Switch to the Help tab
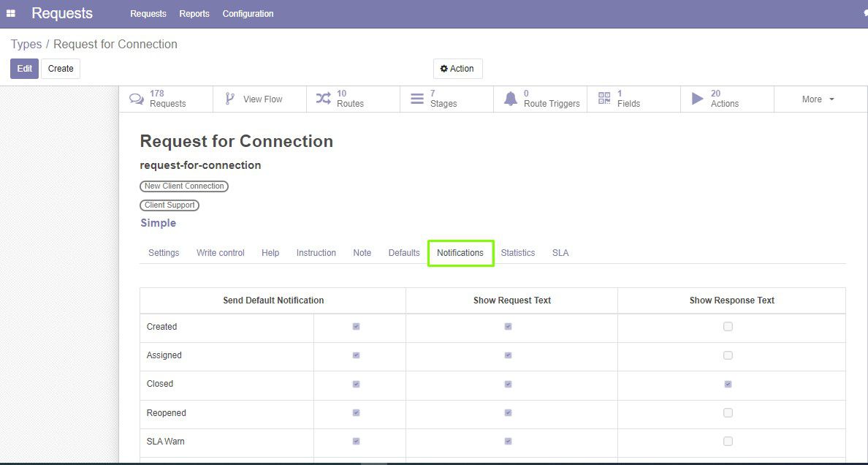The image size is (868, 465). pos(270,253)
